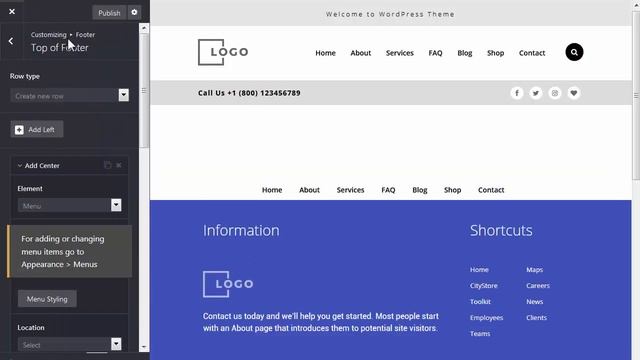640x360 pixels.
Task: Click About in the footer top menu
Action: coord(309,190)
